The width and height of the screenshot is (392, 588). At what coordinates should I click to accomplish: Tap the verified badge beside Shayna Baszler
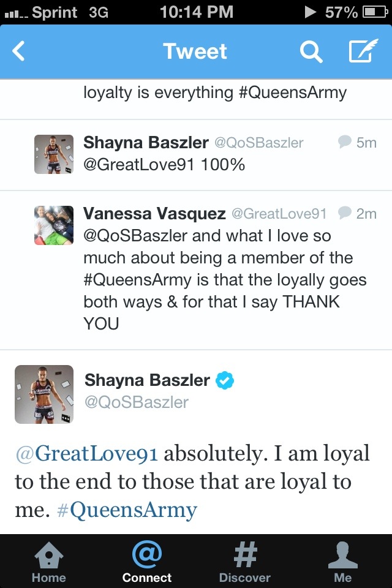(x=225, y=380)
